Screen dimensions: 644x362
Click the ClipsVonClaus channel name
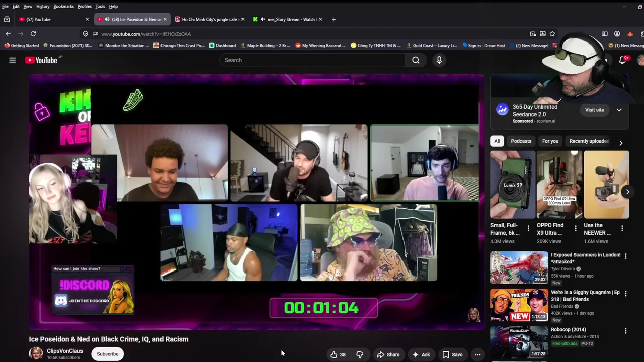65,351
